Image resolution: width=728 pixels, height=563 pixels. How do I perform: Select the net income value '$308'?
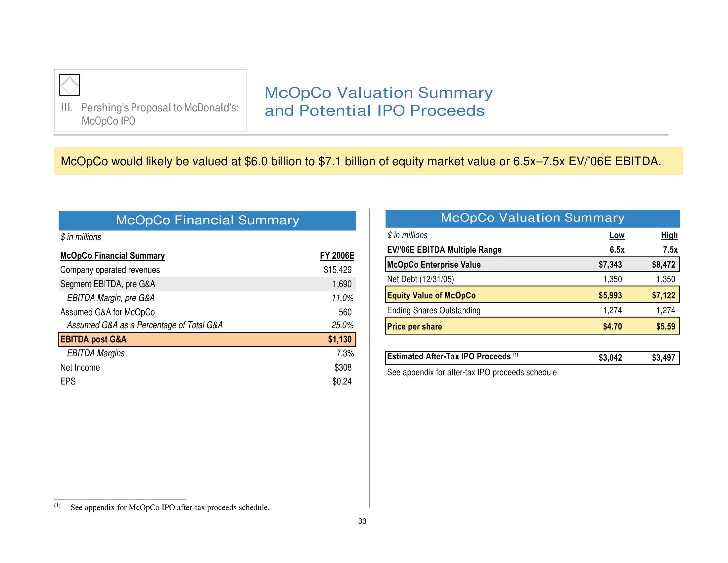click(343, 368)
